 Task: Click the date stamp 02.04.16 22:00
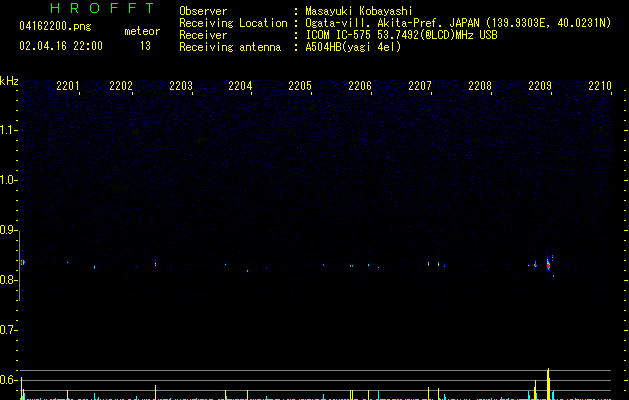click(61, 46)
